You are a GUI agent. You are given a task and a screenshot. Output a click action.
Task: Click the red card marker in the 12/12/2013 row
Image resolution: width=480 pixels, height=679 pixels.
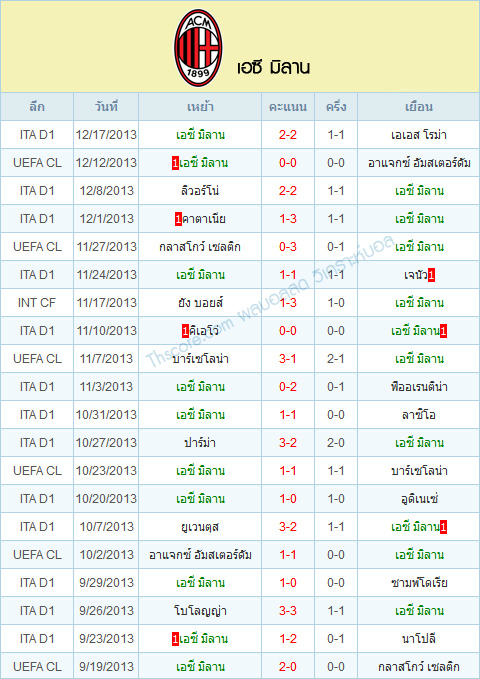click(x=175, y=164)
